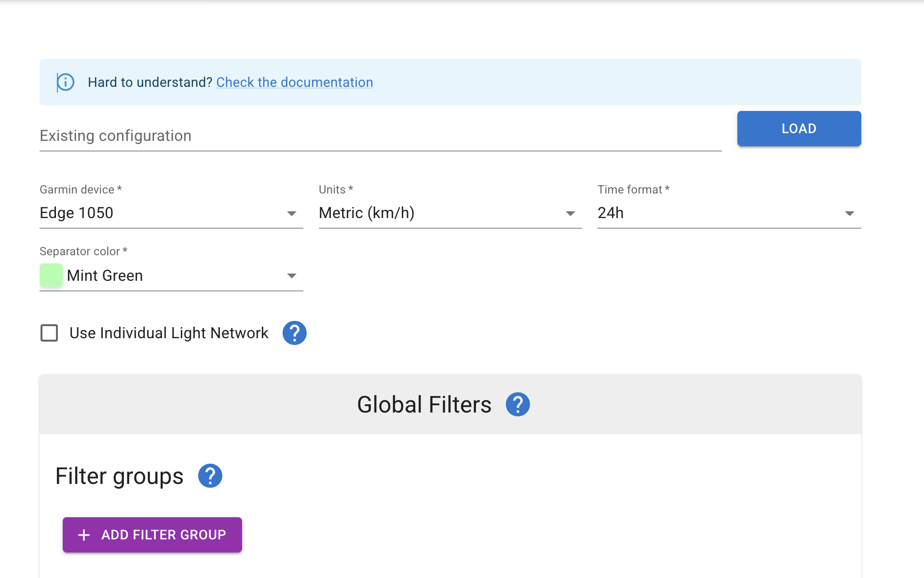Click the Separator color dropdown arrow

click(291, 276)
